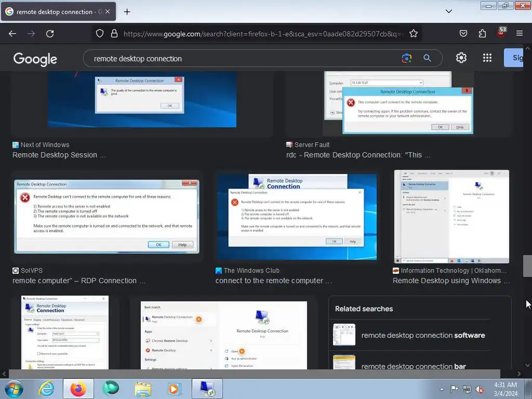Click the page vertical scrollbar thumb
532x399 pixels.
[x=528, y=265]
